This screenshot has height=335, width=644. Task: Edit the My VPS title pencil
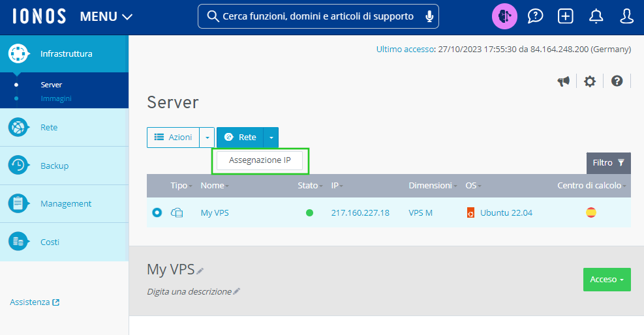[x=200, y=271]
